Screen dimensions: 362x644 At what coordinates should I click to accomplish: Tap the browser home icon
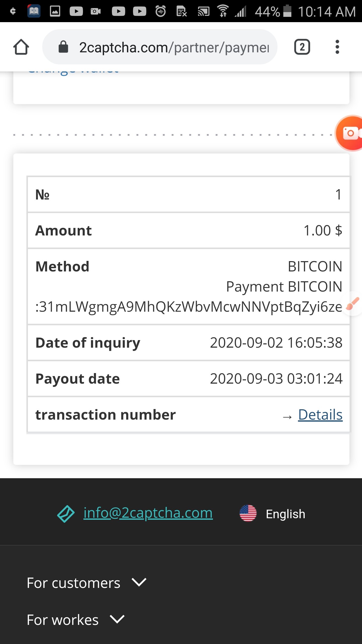[21, 47]
